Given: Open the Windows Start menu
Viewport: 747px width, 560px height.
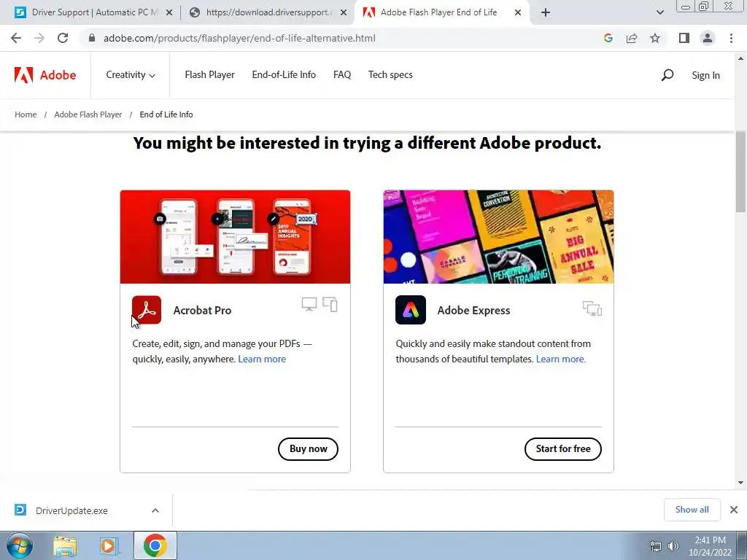Looking at the screenshot, I should (20, 545).
